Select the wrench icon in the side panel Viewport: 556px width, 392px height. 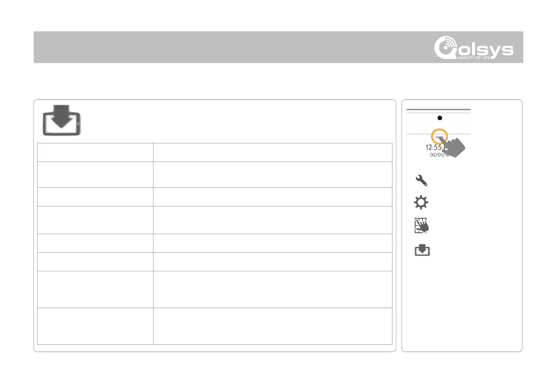[x=421, y=181]
